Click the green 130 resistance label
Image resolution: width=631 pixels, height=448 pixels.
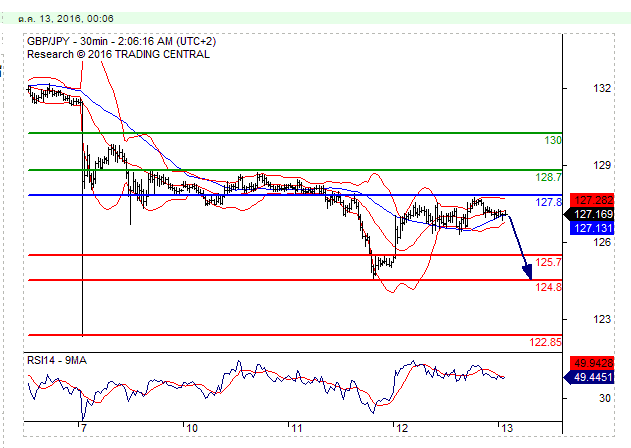(553, 140)
